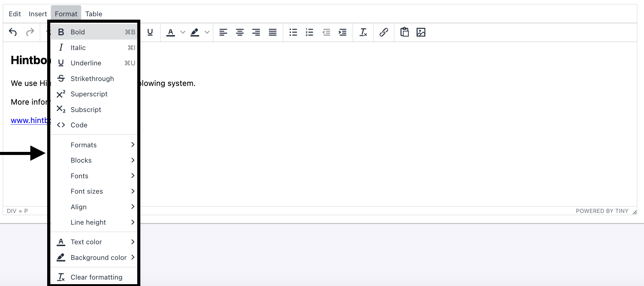Click the Insert link toolbar icon
This screenshot has height=286, width=644.
[384, 32]
